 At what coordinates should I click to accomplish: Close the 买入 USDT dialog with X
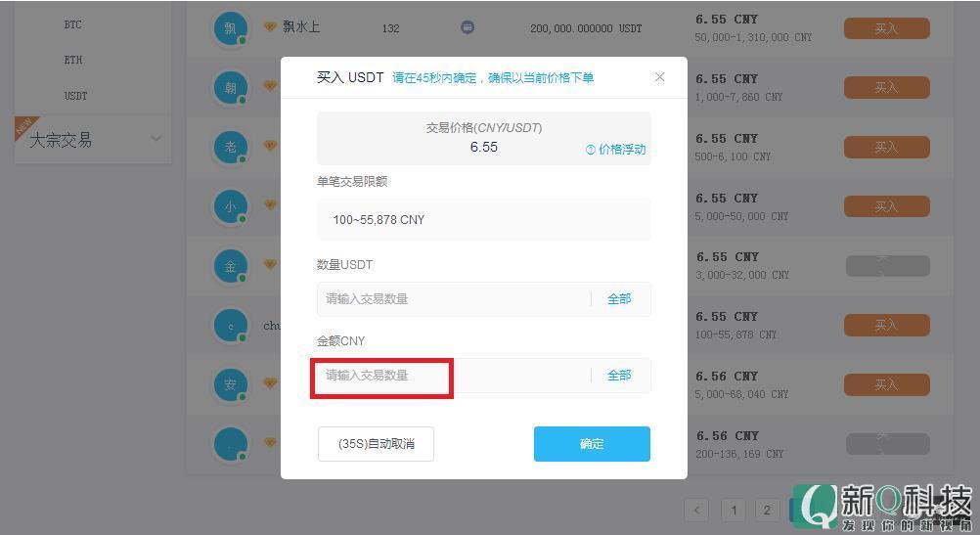tap(659, 77)
